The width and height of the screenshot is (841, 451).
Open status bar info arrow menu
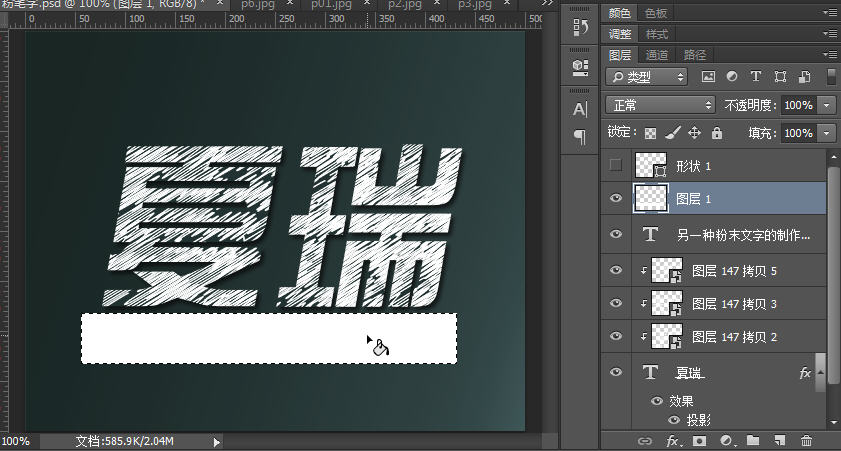click(216, 442)
